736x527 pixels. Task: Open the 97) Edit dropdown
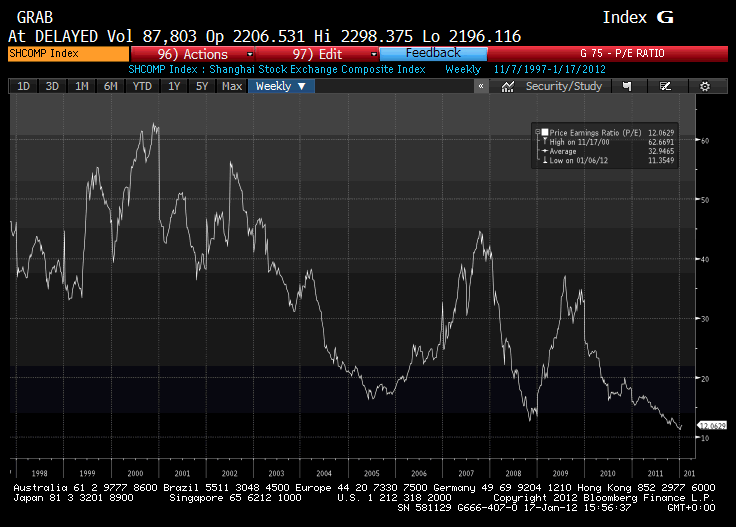(317, 54)
